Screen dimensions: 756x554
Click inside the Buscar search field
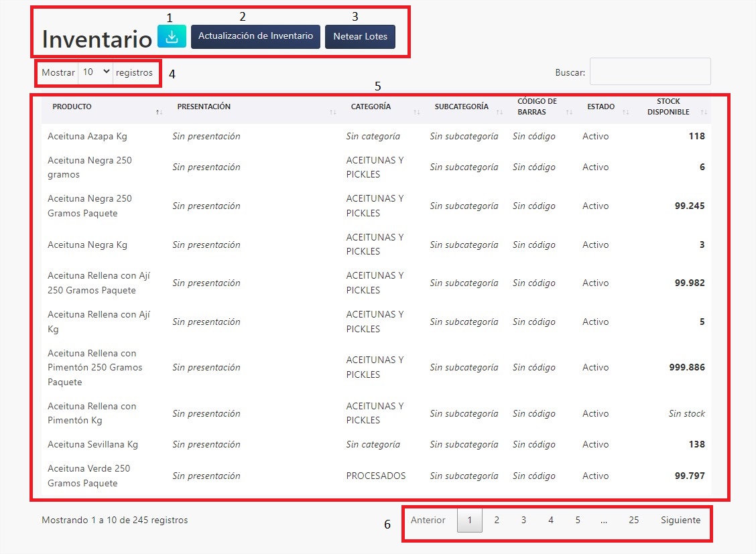tap(649, 71)
